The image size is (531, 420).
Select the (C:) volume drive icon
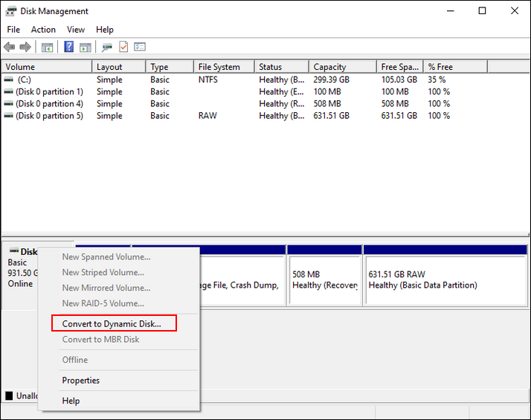point(8,80)
